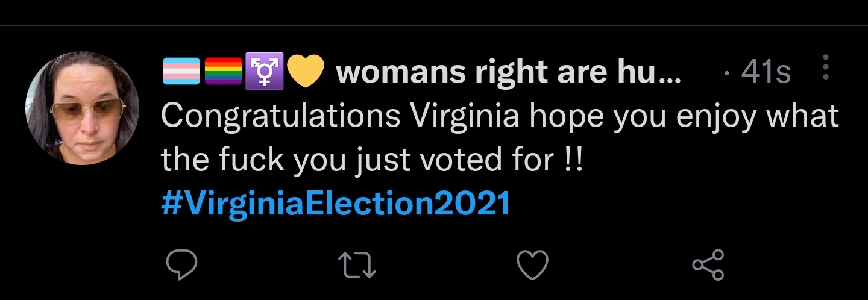Open the 'womans right are hu...' profile name
The width and height of the screenshot is (868, 300).
[509, 73]
